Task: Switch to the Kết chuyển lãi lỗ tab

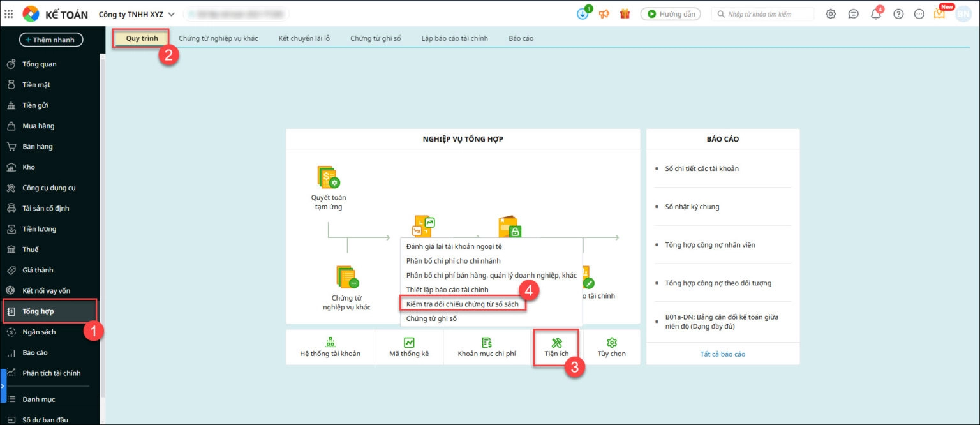Action: click(x=304, y=38)
